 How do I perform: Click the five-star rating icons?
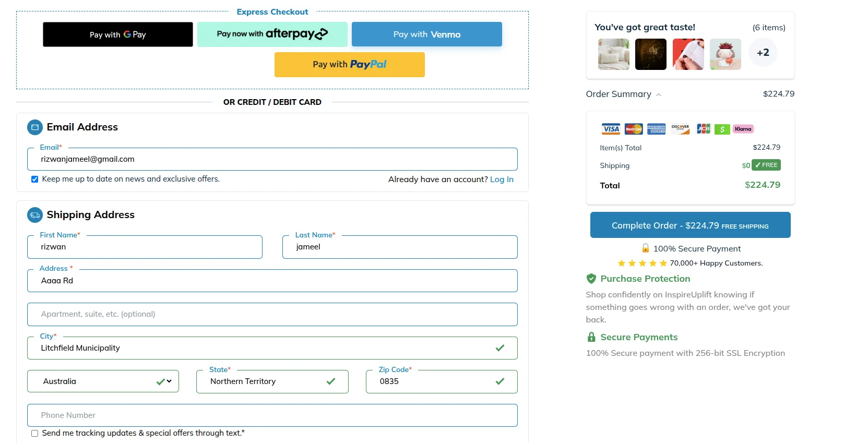(643, 263)
